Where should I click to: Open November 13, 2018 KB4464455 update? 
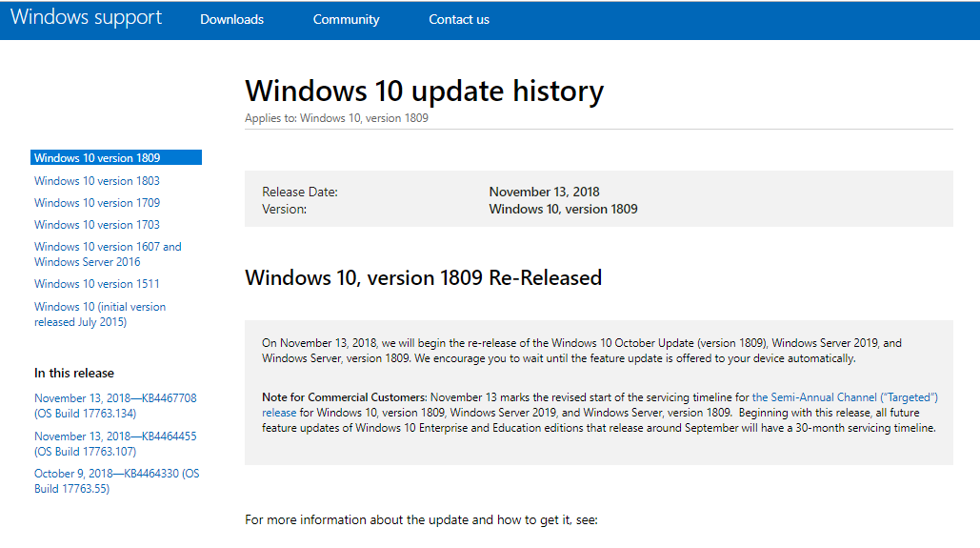(x=115, y=443)
